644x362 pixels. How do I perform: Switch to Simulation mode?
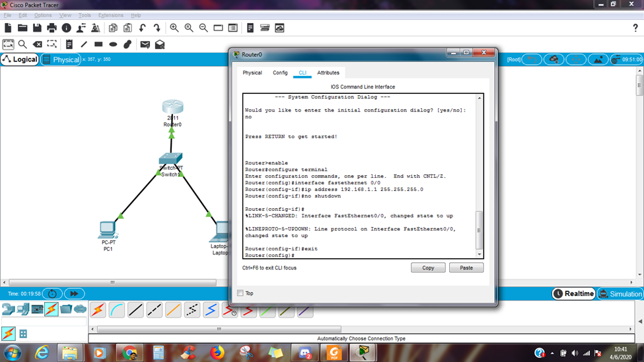(x=620, y=293)
